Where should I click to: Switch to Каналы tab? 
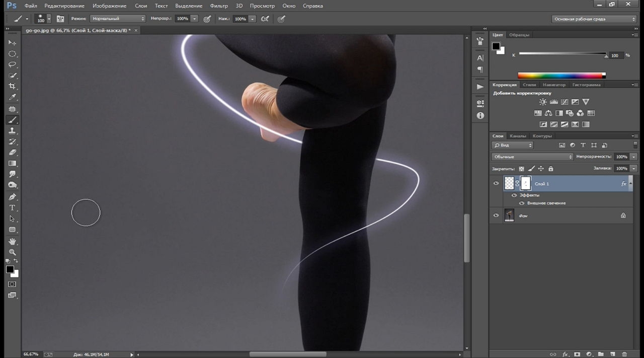(518, 136)
